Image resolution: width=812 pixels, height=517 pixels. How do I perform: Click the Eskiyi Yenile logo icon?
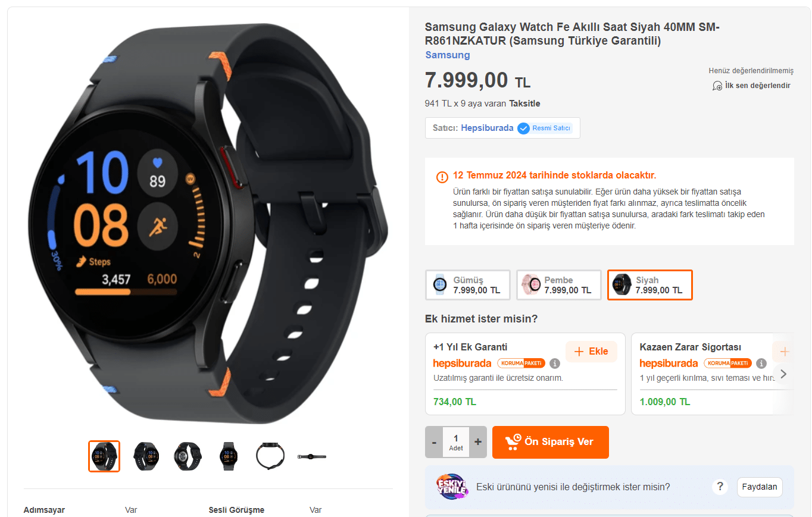452,487
